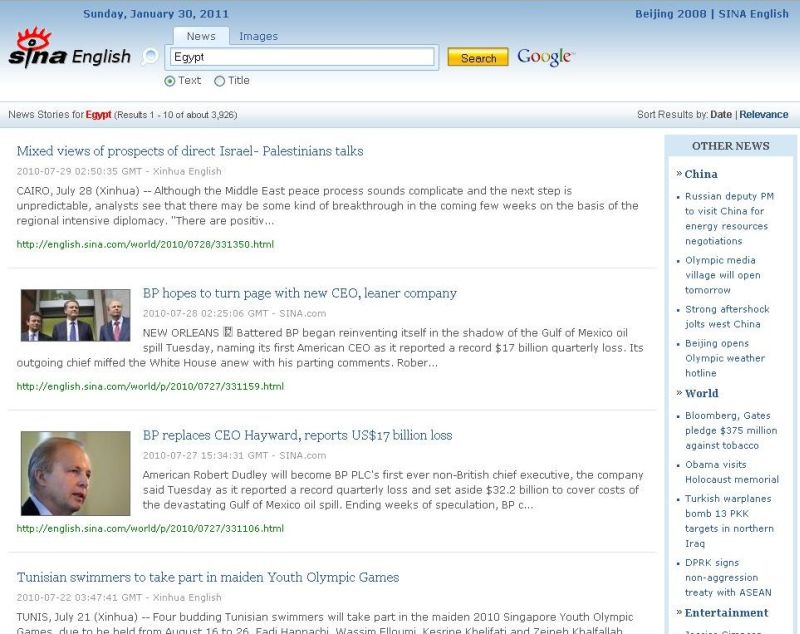This screenshot has height=634, width=800.
Task: Switch to the Images tab
Action: tap(258, 36)
